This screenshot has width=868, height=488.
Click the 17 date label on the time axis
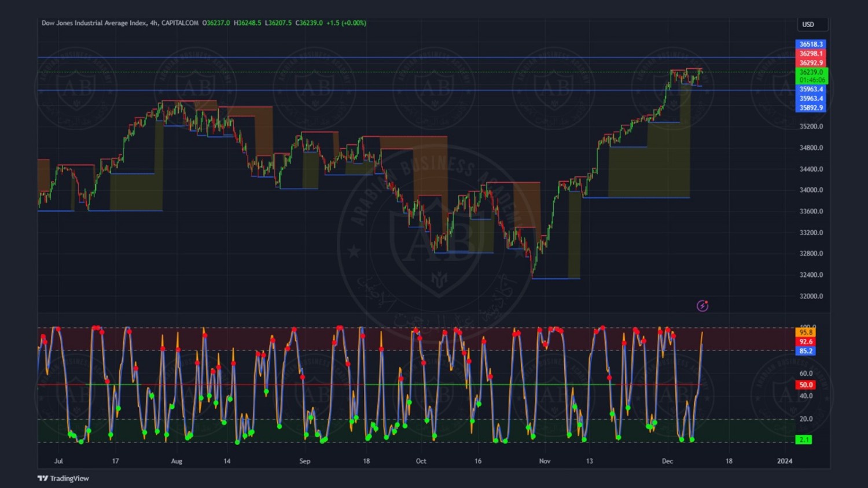coord(115,461)
